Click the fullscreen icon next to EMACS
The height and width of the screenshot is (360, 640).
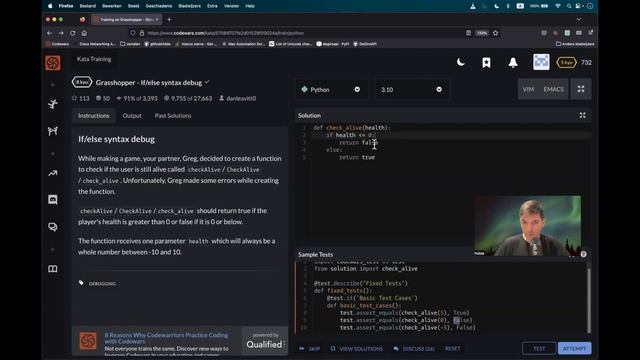(x=581, y=89)
